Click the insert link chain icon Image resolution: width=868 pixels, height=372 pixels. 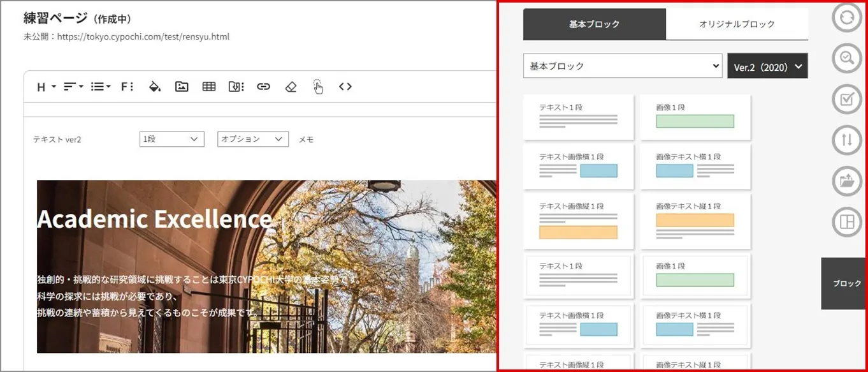click(263, 87)
